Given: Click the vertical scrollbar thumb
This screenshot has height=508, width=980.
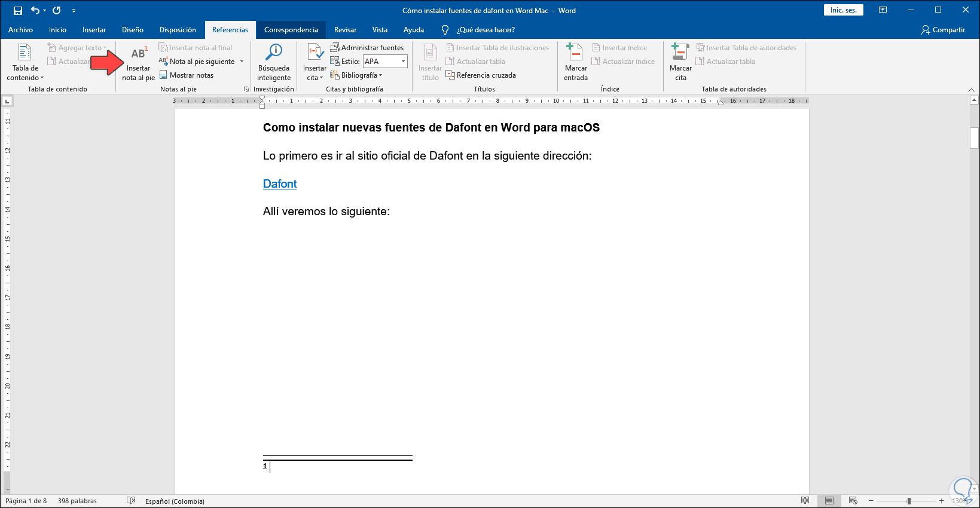Looking at the screenshot, I should 974,138.
